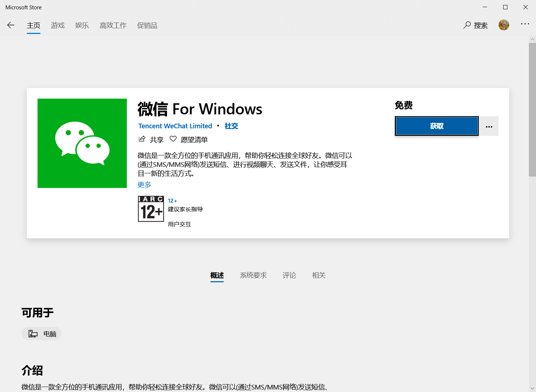Click the WeChat green app logo
Screen dimensions: 536x392
click(82, 143)
